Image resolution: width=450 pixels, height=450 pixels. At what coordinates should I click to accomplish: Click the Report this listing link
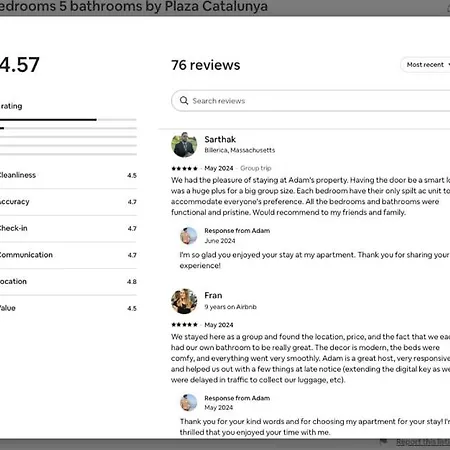[423, 442]
